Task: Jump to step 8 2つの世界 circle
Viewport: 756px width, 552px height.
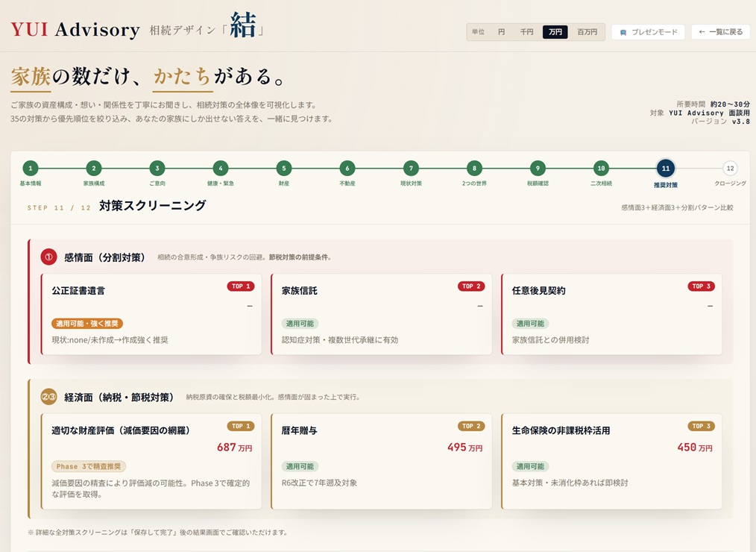Action: (x=474, y=169)
